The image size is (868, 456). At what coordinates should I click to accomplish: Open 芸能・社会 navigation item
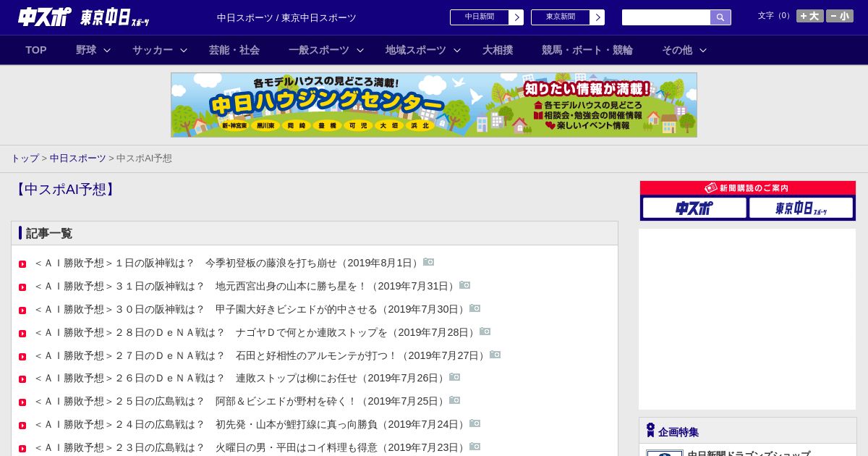(234, 50)
